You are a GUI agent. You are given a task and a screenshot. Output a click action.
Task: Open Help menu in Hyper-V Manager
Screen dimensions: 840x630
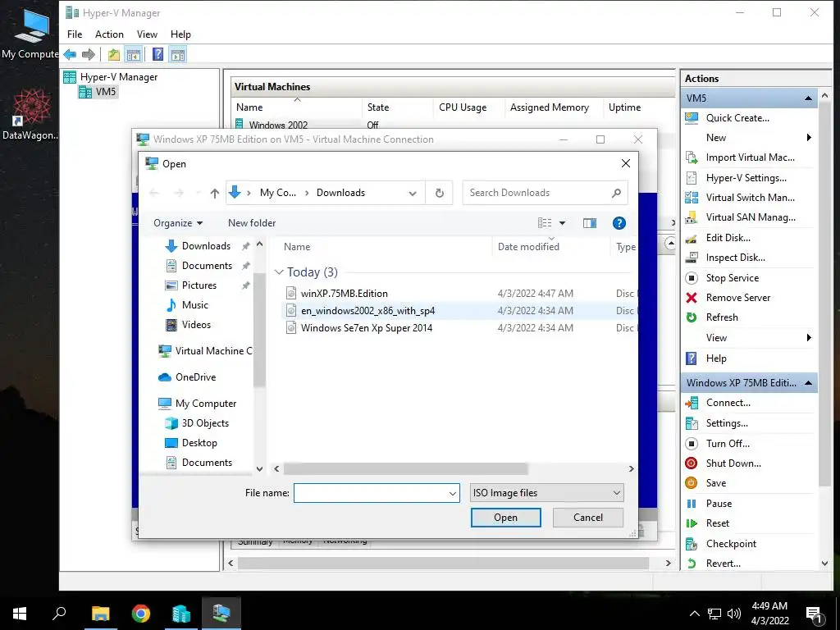(x=180, y=34)
